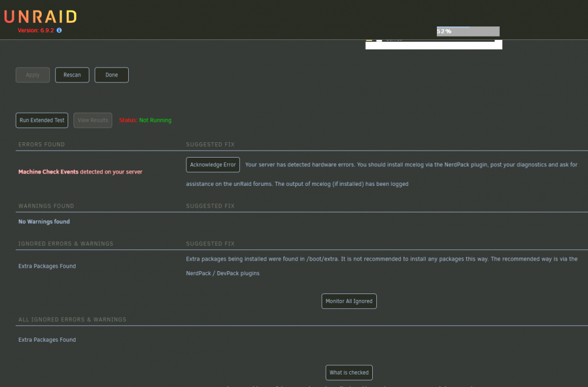Image resolution: width=588 pixels, height=387 pixels.
Task: Run the Extended Test
Action: click(x=42, y=121)
